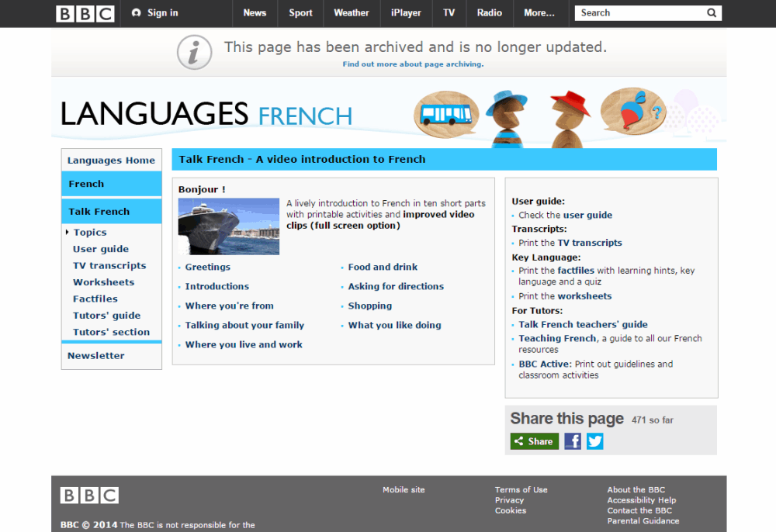The image size is (776, 532).
Task: Click the green Share button
Action: click(535, 441)
